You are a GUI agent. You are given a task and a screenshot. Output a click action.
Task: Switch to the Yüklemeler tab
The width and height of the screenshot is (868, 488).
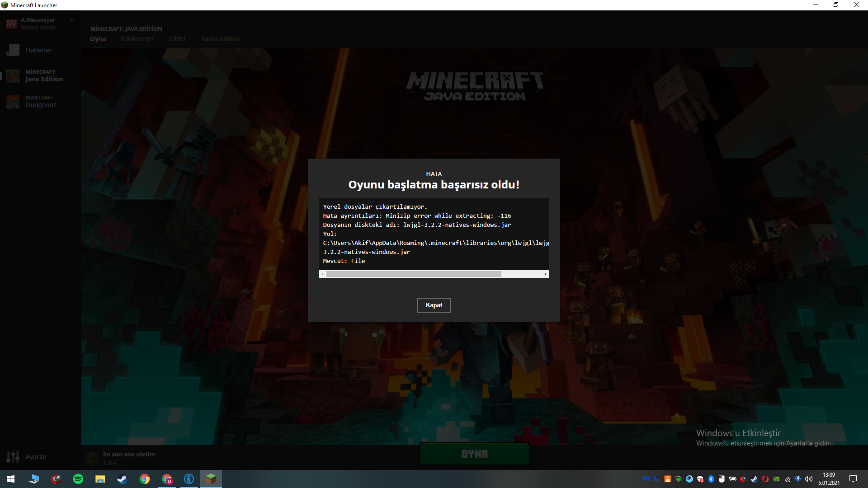click(x=137, y=39)
